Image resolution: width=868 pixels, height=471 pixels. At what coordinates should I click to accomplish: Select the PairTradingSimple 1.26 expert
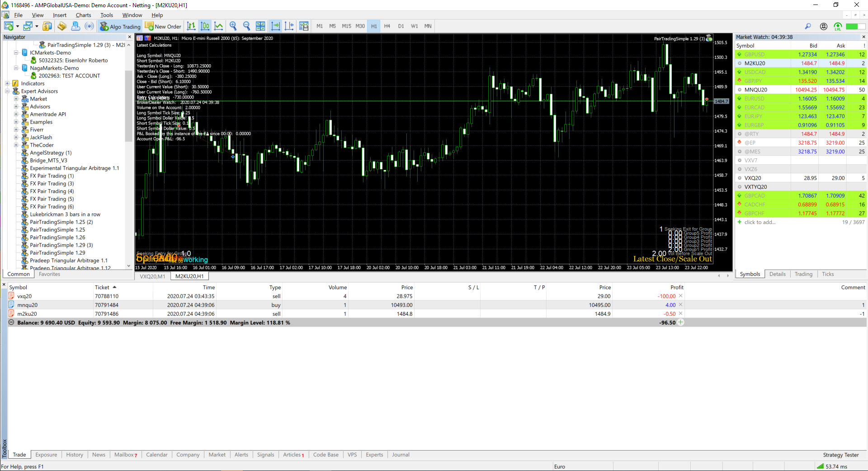pyautogui.click(x=57, y=237)
